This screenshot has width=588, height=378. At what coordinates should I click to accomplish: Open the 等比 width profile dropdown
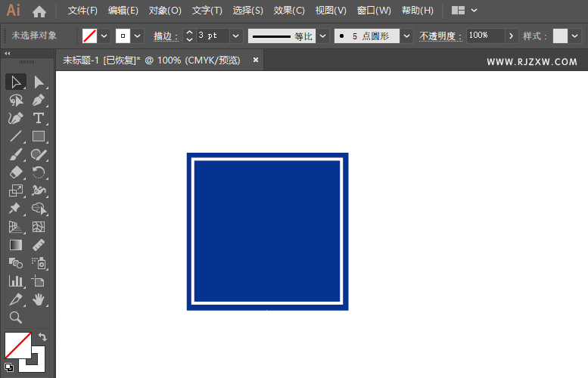tap(322, 36)
